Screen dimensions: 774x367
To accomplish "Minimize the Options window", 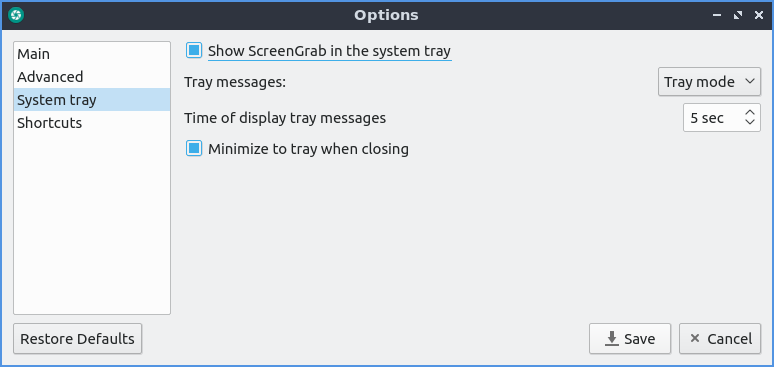I will [717, 15].
